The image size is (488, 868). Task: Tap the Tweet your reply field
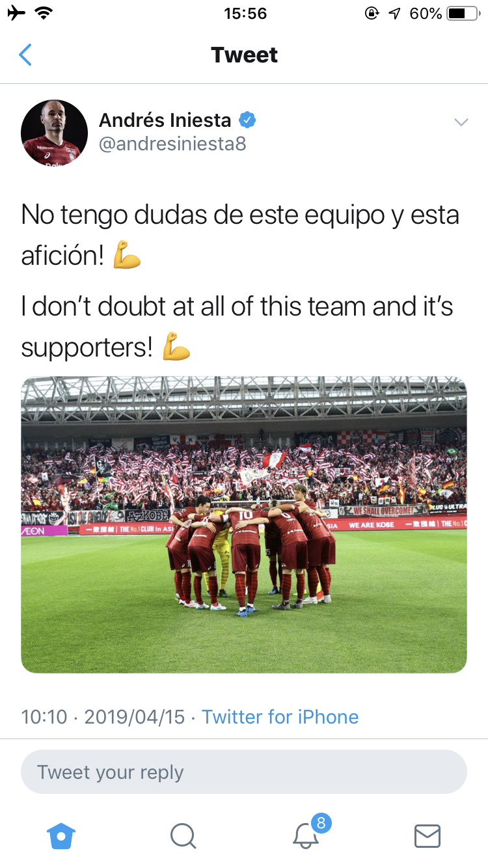pyautogui.click(x=244, y=772)
